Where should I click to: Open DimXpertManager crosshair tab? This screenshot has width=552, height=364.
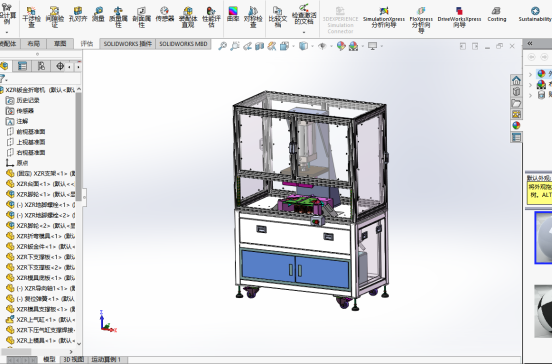60,66
